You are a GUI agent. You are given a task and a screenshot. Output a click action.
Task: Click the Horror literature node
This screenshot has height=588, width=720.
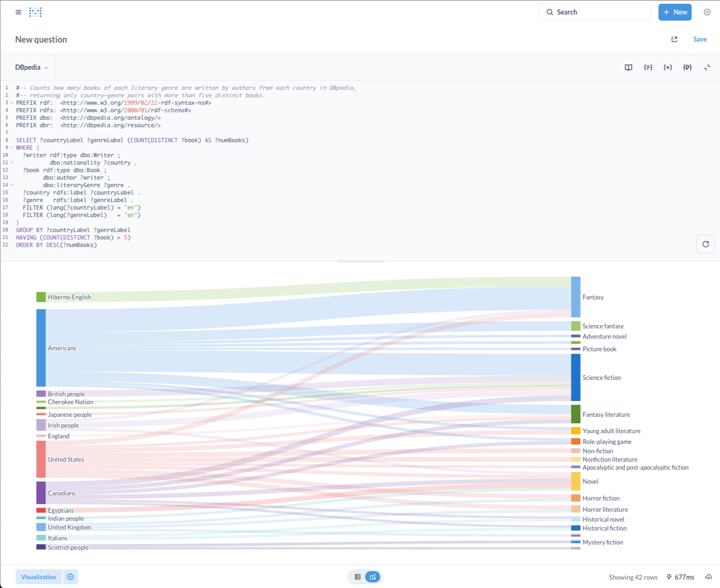point(576,509)
